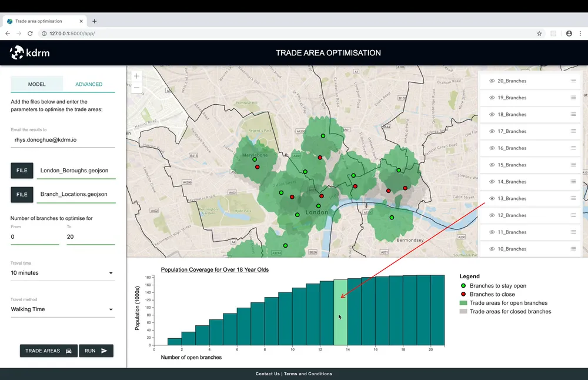Zoom in on the map with plus button
Image resolution: width=588 pixels, height=380 pixels.
tap(136, 76)
